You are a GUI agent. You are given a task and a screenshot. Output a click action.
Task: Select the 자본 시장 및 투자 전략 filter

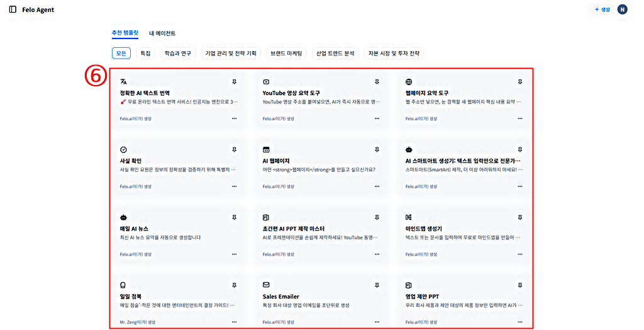point(394,53)
